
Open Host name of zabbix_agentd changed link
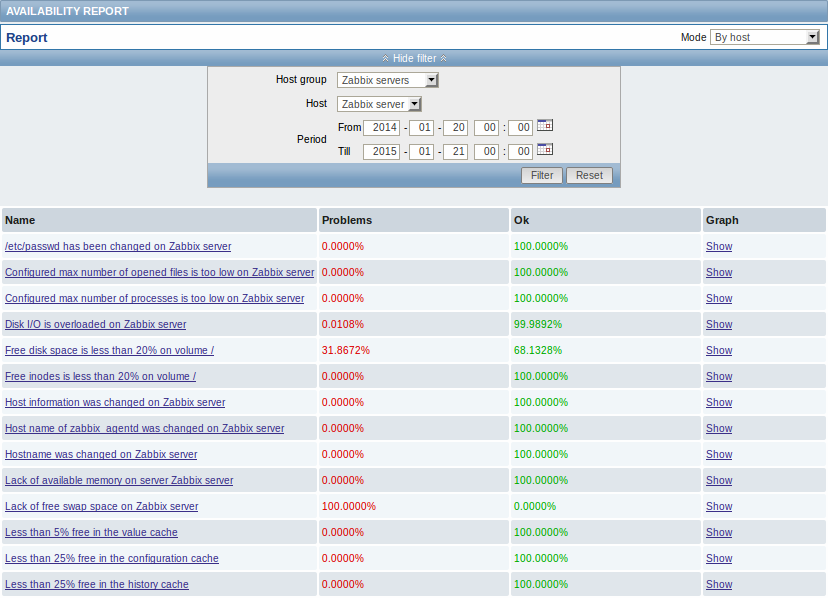point(145,428)
